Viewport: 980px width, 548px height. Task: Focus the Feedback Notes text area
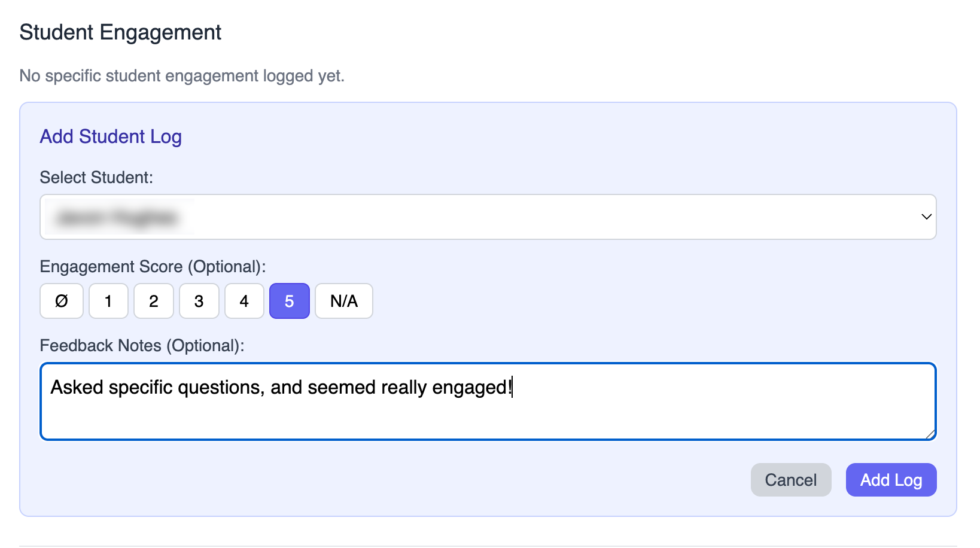(488, 401)
